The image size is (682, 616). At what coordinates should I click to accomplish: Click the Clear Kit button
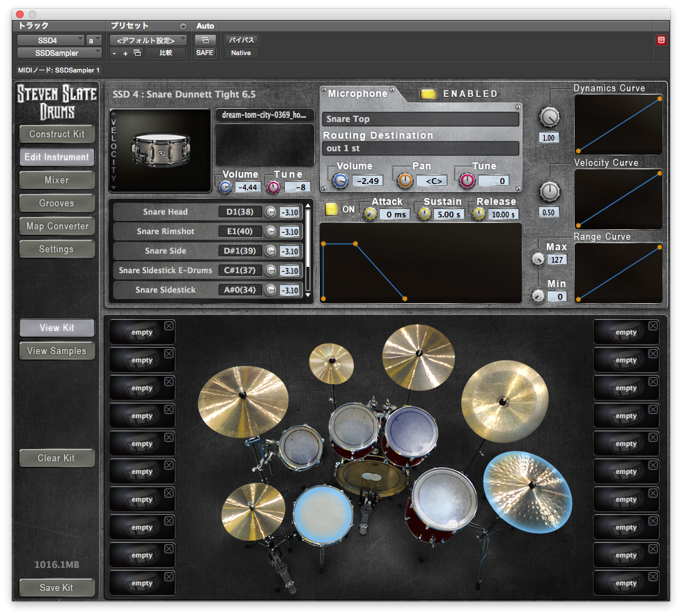pyautogui.click(x=57, y=458)
